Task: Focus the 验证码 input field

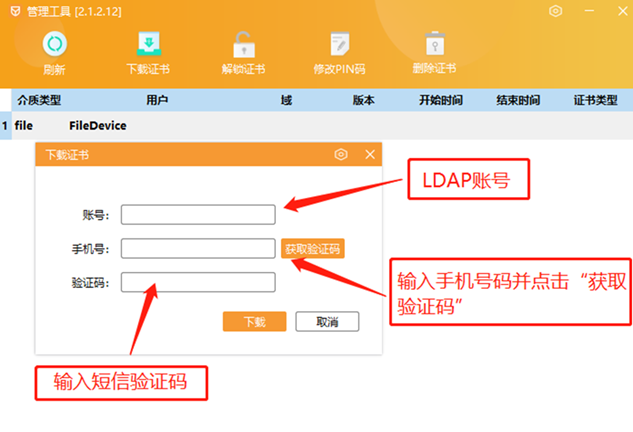Action: tap(198, 282)
